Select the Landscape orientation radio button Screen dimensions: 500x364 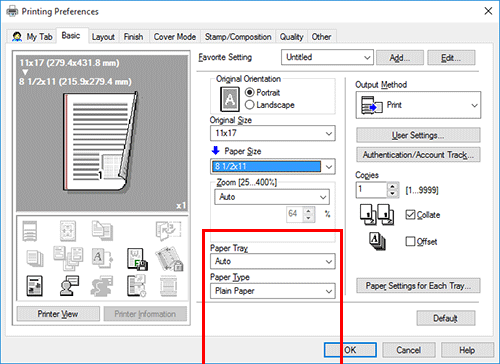click(250, 105)
